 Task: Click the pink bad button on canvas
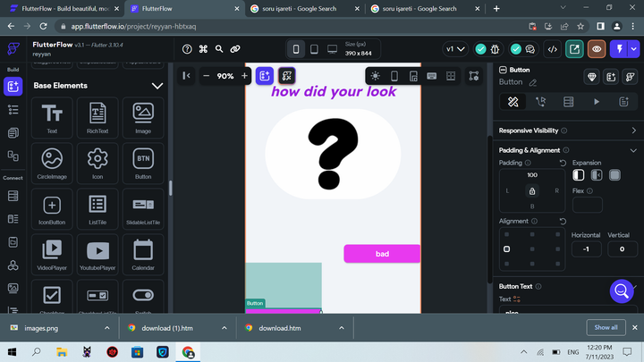pos(382,254)
